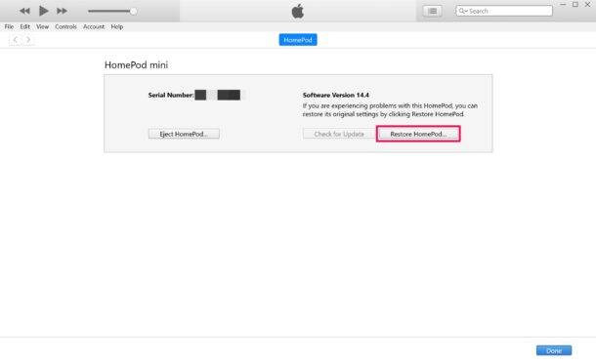Maximize the iTunes window

575,4
